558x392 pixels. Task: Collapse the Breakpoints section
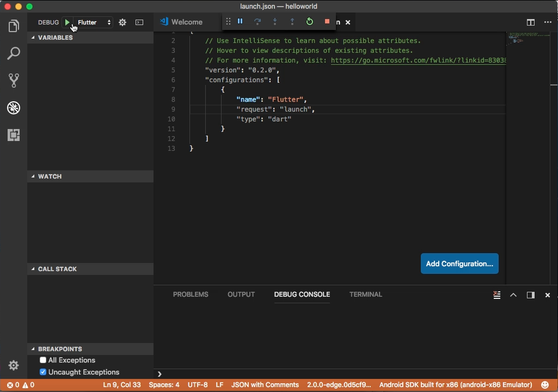pyautogui.click(x=90, y=349)
